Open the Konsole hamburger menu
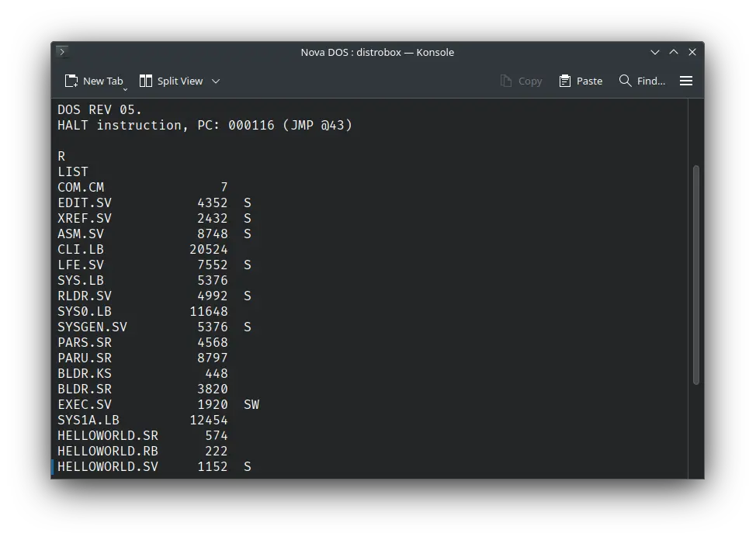This screenshot has width=756, height=540. point(686,81)
